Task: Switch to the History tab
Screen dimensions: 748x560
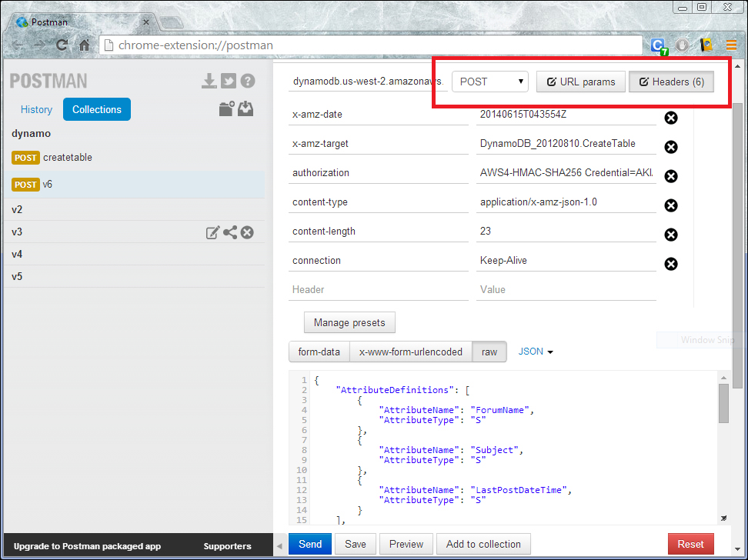Action: (36, 109)
